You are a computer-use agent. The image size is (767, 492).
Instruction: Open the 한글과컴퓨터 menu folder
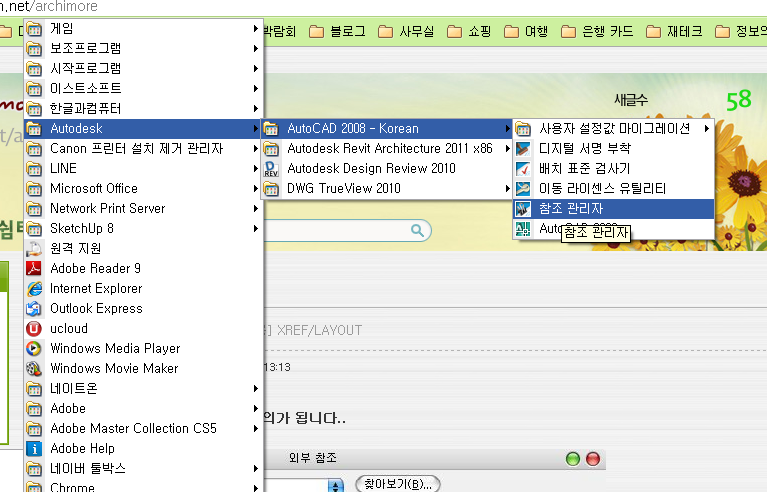click(x=143, y=109)
